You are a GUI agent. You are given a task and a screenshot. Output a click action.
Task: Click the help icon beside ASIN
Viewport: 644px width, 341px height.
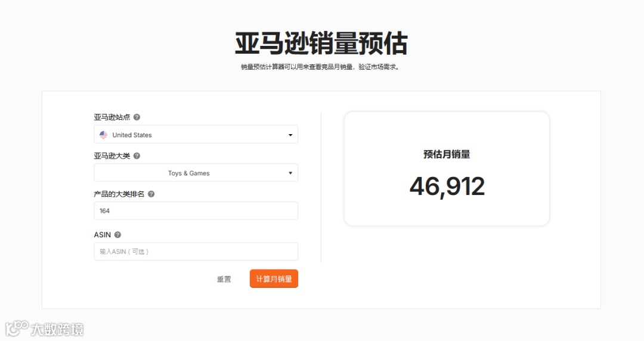pyautogui.click(x=117, y=235)
